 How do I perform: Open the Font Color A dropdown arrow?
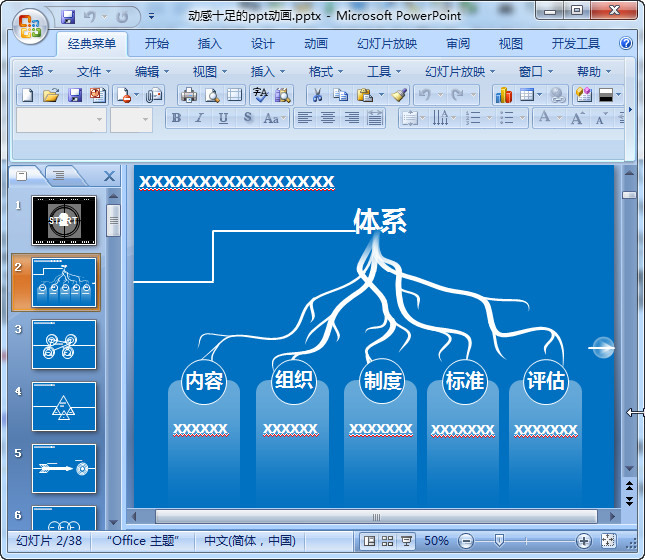(559, 119)
